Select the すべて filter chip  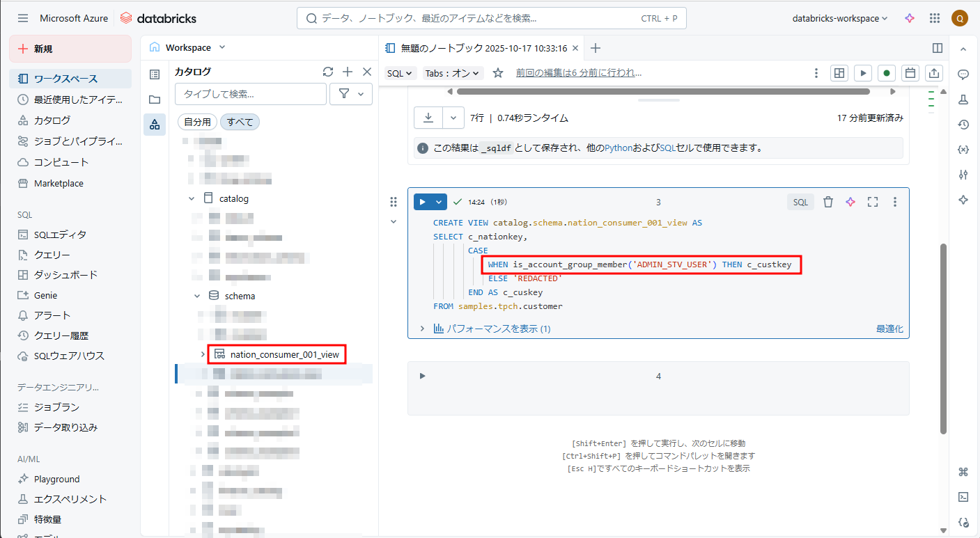click(x=240, y=122)
